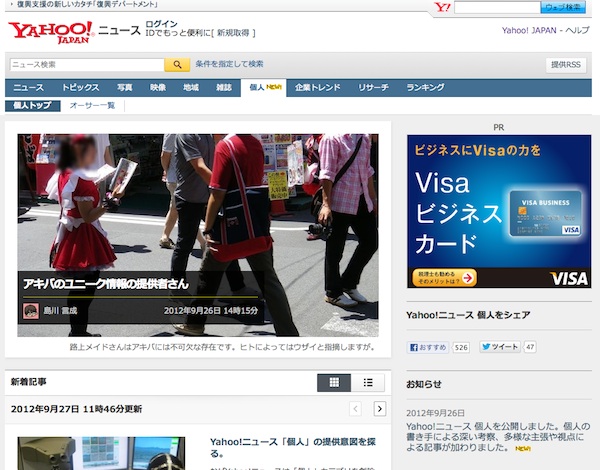Select the 写真 navigation tab
Image resolution: width=600 pixels, height=470 pixels.
click(x=124, y=88)
